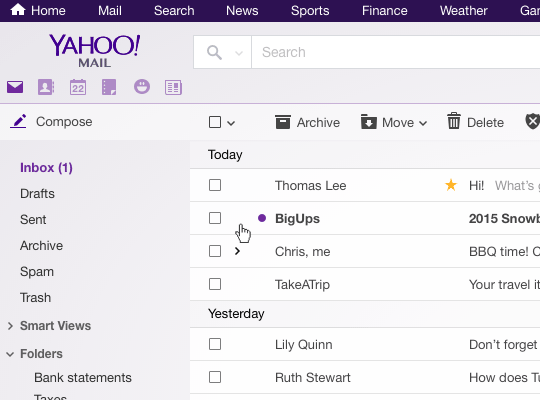Click the Compose button label
Image resolution: width=540 pixels, height=400 pixels.
click(x=64, y=122)
